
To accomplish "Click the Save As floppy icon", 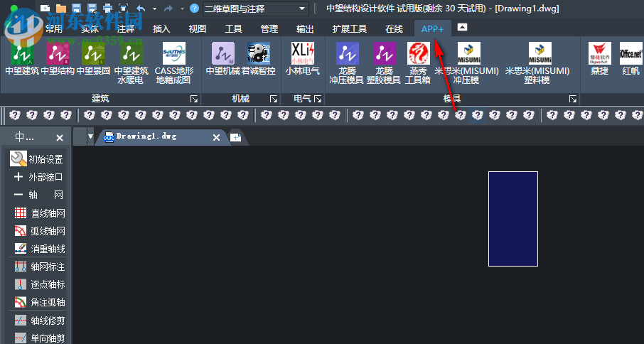I will (x=92, y=9).
